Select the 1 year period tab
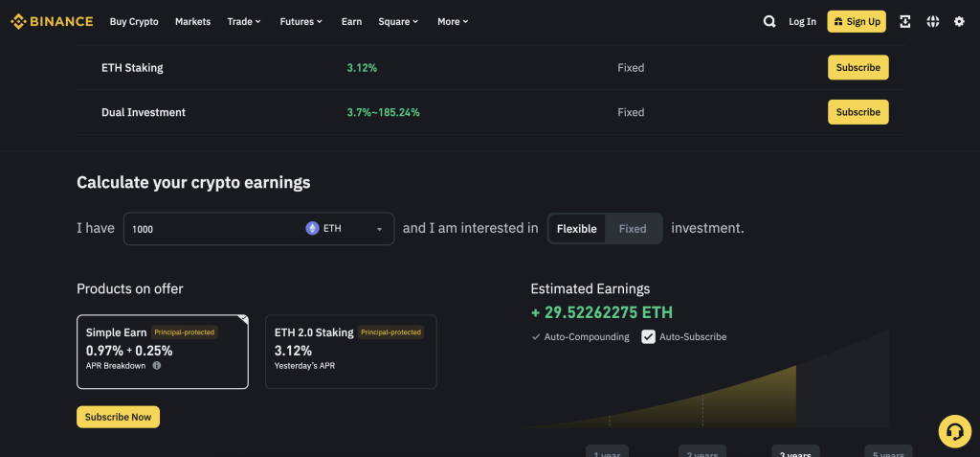The image size is (980, 457). click(x=607, y=451)
